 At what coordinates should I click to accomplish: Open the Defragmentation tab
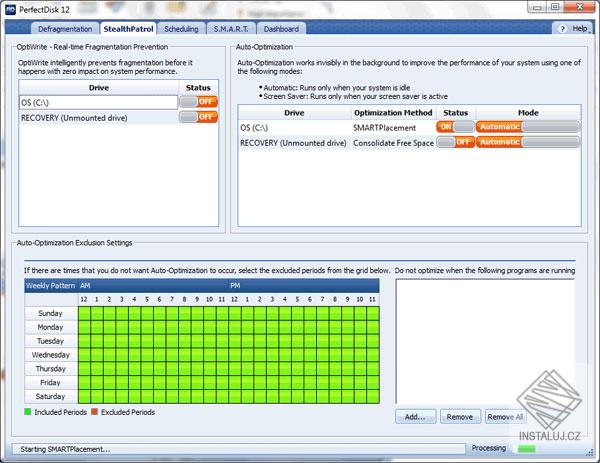point(65,29)
